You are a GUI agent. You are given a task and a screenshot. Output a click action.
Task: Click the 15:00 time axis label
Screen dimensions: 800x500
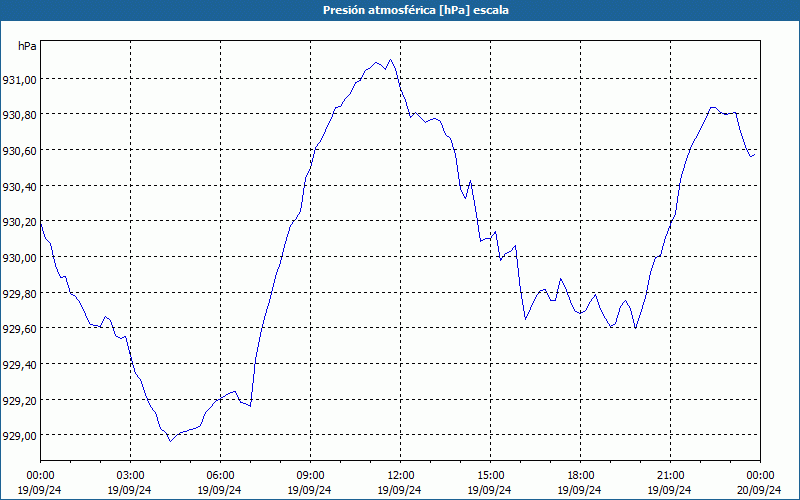490,476
